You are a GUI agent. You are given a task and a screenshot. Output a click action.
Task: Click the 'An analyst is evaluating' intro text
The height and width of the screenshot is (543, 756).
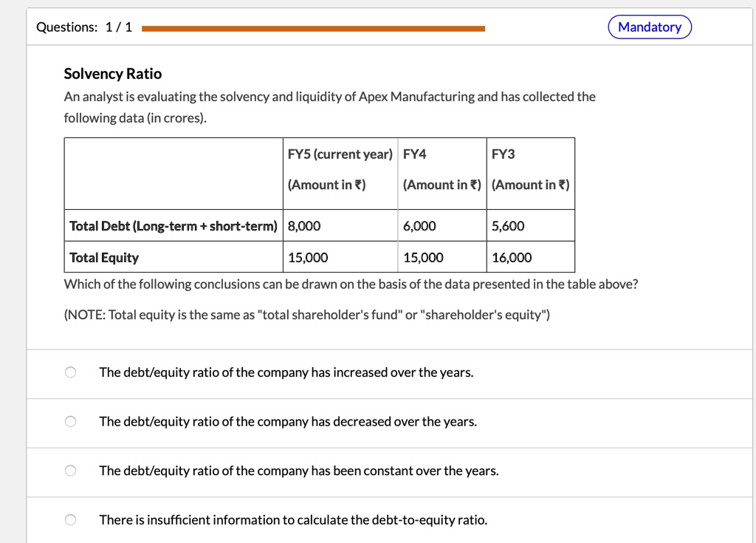click(330, 107)
